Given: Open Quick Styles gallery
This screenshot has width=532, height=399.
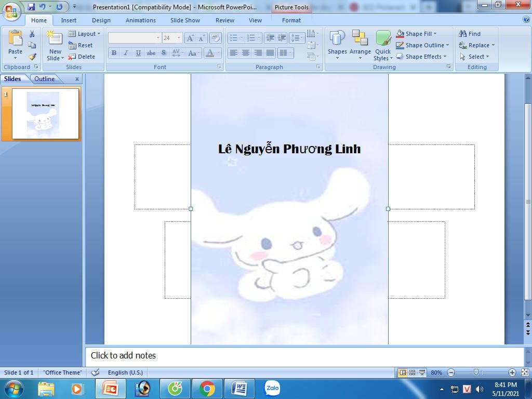Looking at the screenshot, I should pyautogui.click(x=383, y=46).
